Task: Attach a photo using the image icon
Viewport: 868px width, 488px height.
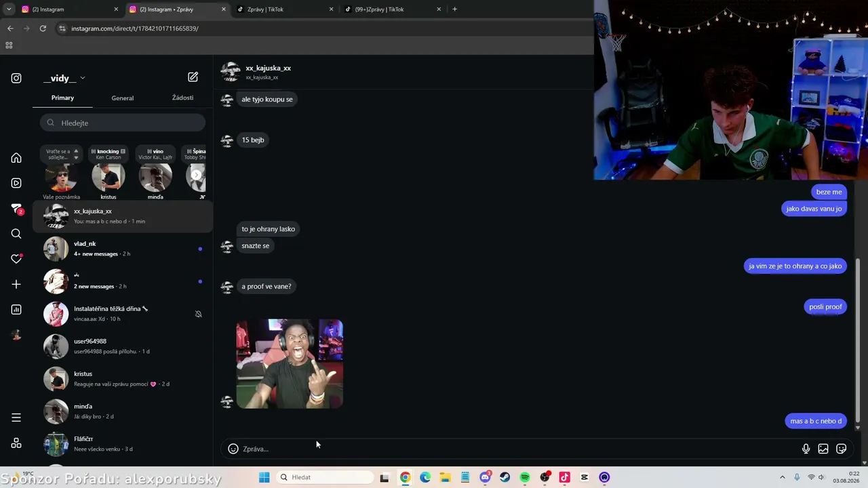Action: pyautogui.click(x=823, y=449)
